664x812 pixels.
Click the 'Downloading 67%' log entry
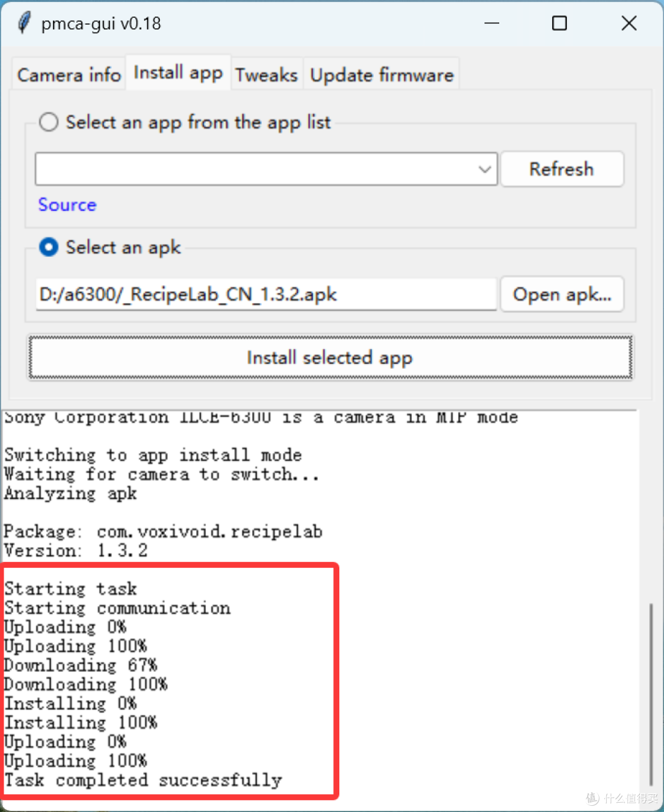pos(81,665)
